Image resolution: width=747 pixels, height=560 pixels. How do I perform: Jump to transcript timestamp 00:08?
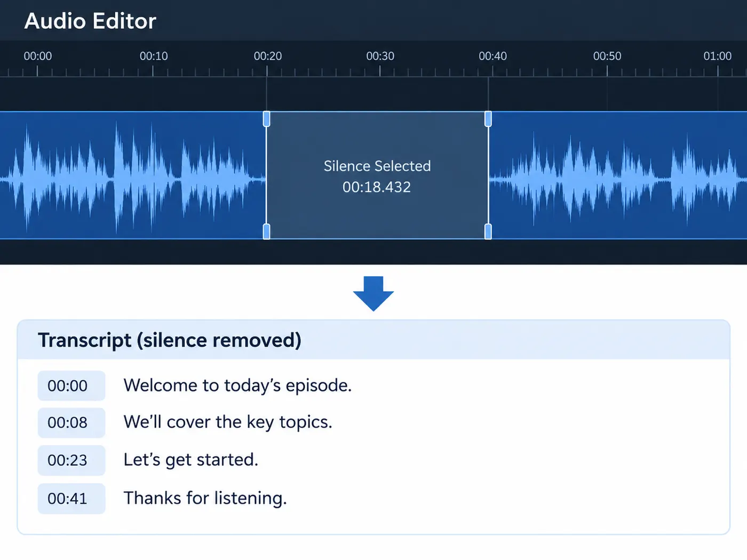pos(71,422)
